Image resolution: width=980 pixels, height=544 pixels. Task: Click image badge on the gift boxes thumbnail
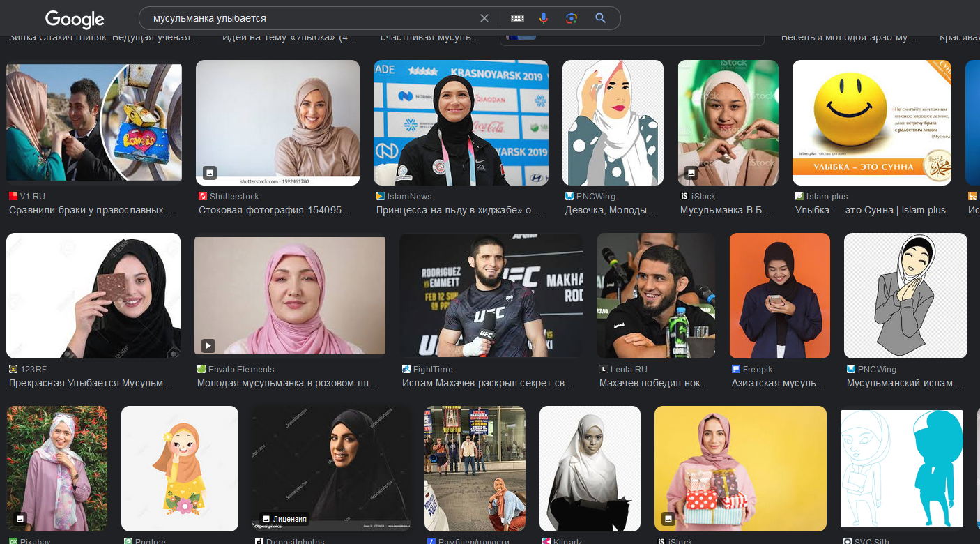[x=668, y=519]
